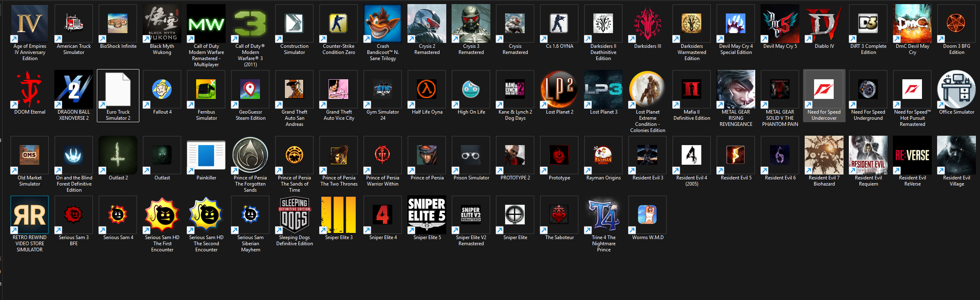Select the Devil May Cry 5 icon
The width and height of the screenshot is (980, 300).
[780, 24]
